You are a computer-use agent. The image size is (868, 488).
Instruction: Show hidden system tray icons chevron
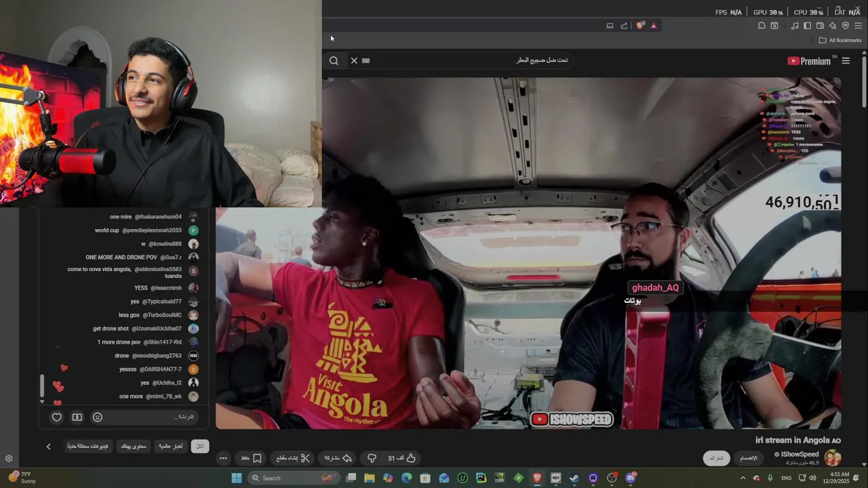(743, 478)
